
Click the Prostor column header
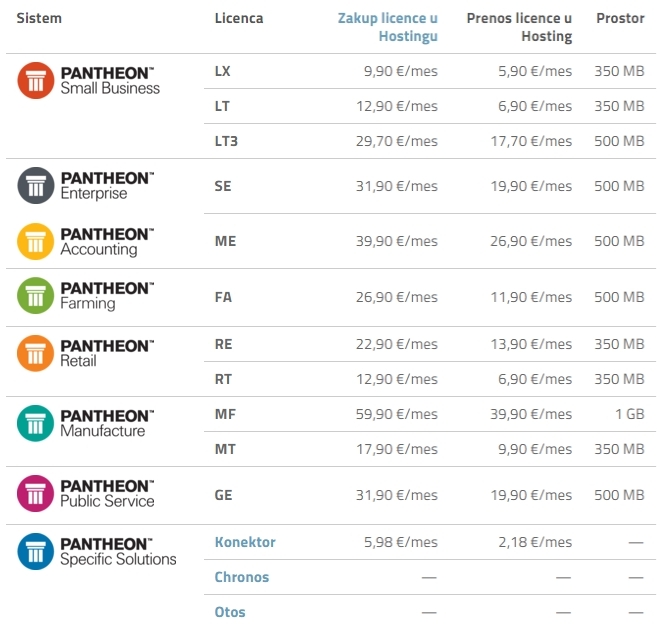(620, 18)
